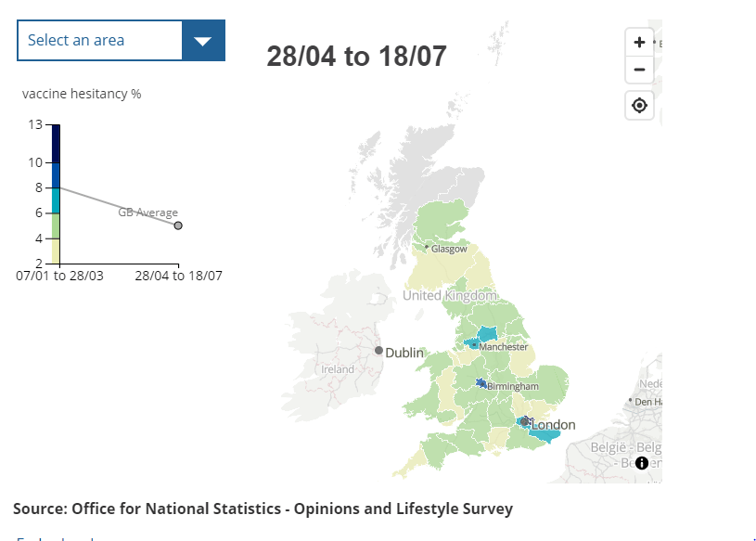Screen dimensions: 756x541
Task: Click the light green legend band
Action: 56,225
